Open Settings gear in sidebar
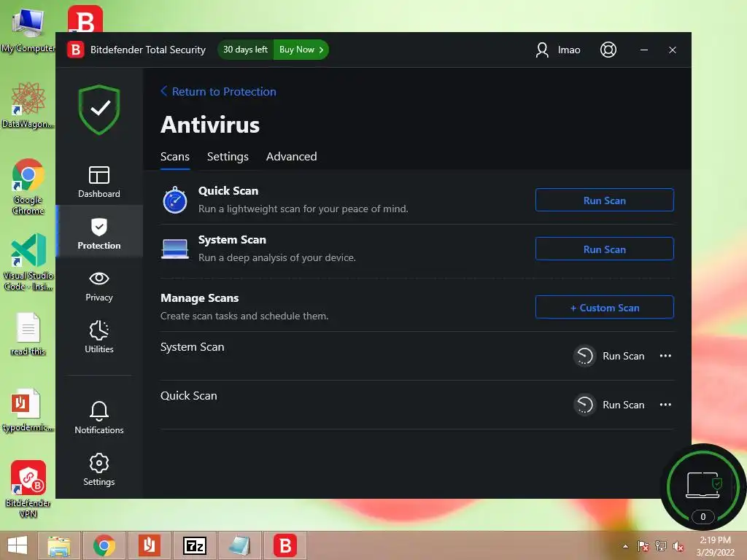 tap(99, 470)
